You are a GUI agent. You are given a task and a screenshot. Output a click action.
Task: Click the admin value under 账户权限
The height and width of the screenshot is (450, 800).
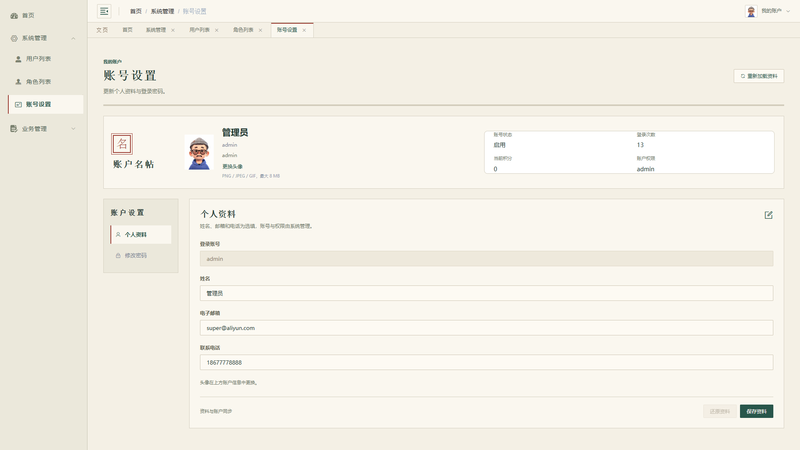point(645,169)
